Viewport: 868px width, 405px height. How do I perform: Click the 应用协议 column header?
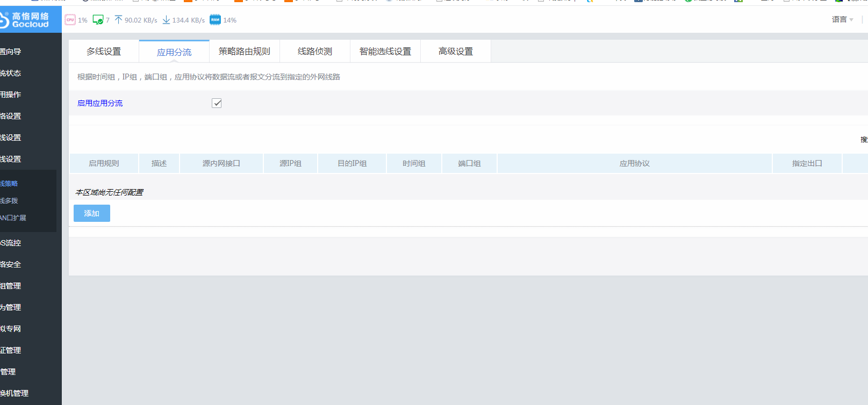(634, 163)
